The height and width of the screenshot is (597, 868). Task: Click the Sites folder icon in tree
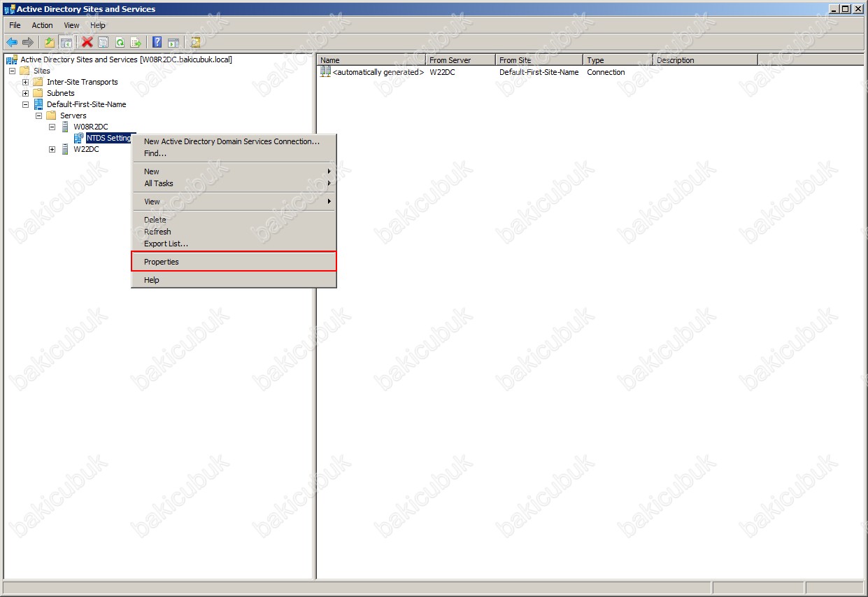click(25, 71)
